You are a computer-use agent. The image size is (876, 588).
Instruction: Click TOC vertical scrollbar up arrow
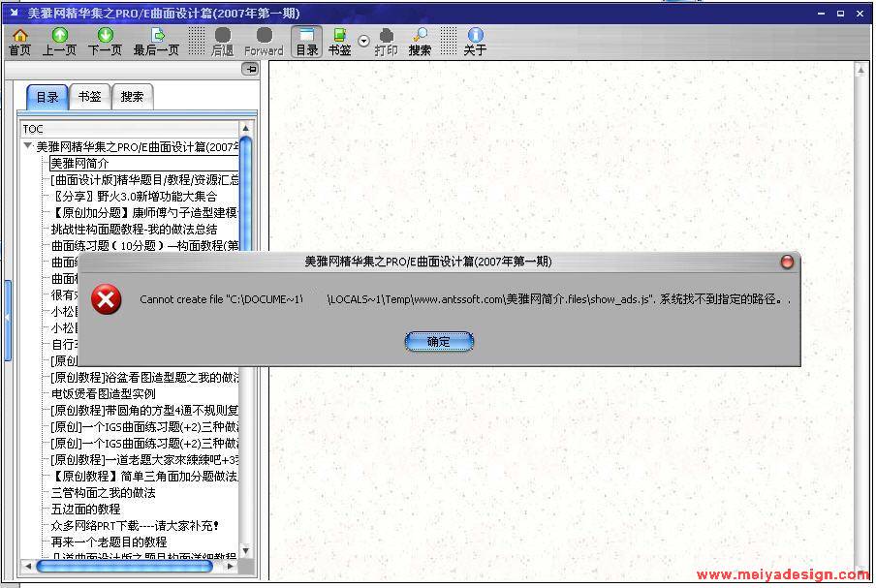tap(246, 129)
